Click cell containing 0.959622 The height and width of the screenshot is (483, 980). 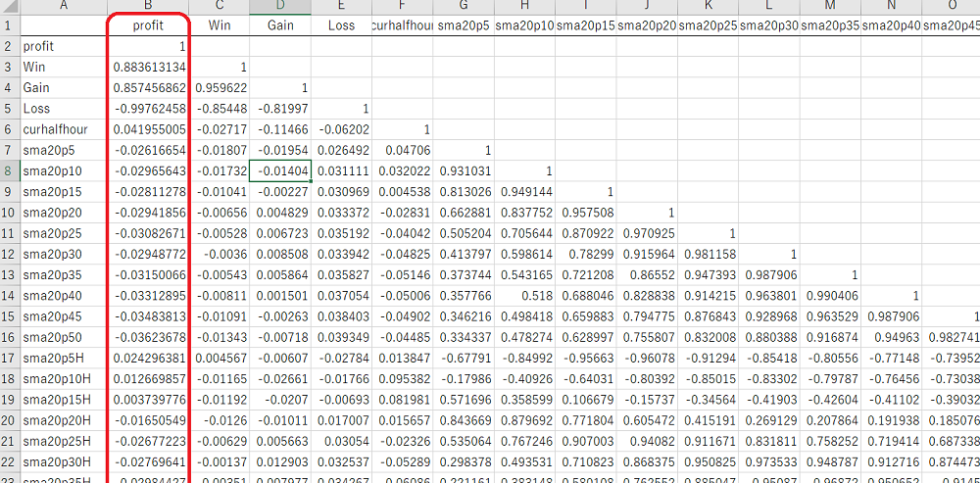pos(220,88)
